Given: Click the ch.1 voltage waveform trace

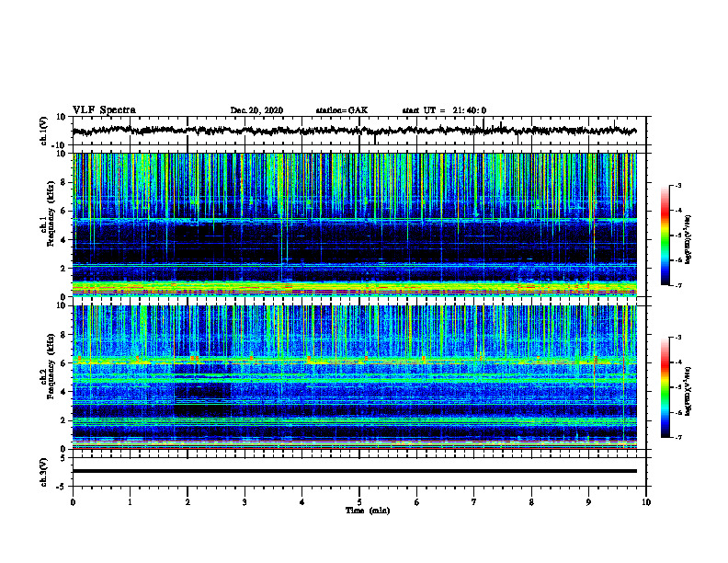Looking at the screenshot, I should 354,131.
